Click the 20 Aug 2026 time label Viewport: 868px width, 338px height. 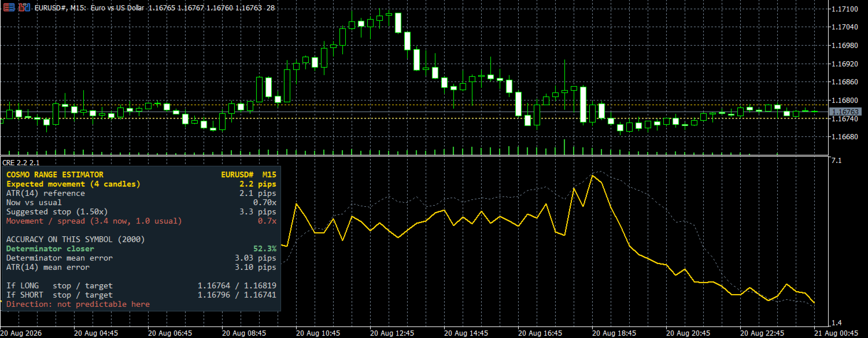[21, 333]
